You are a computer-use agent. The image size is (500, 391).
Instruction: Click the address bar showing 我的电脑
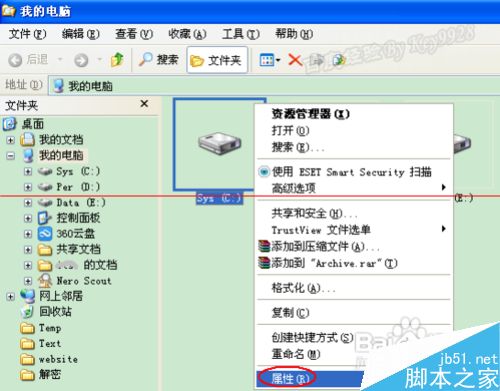click(x=273, y=86)
